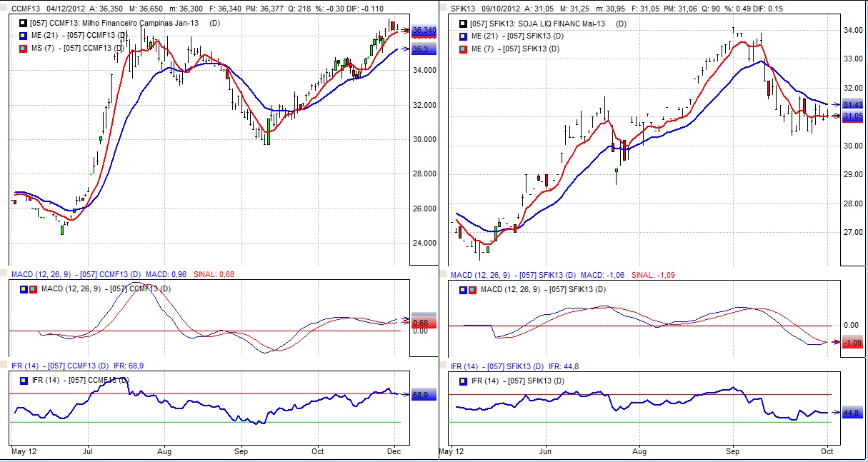Click the 35.3 moving average value marker

point(422,49)
